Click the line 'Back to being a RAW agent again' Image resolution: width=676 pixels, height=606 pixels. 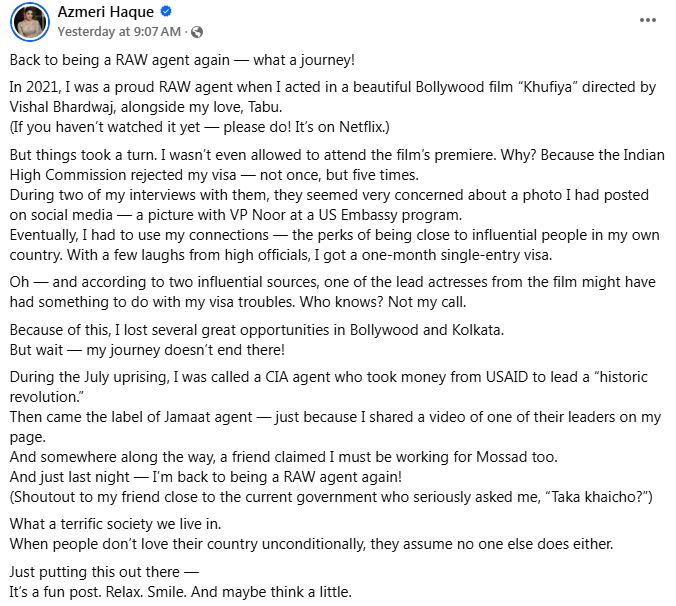tap(182, 60)
